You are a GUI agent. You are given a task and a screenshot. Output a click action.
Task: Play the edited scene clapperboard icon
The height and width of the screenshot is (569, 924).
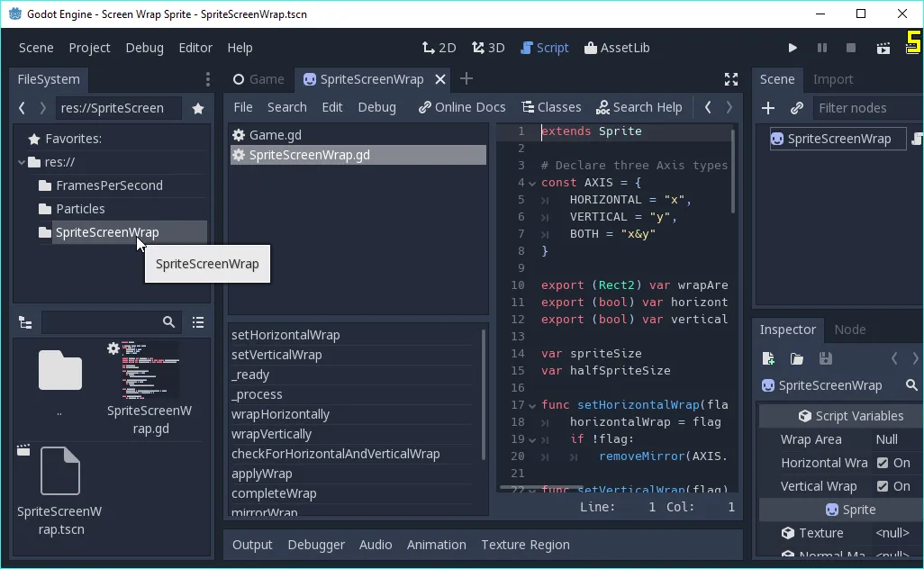pyautogui.click(x=883, y=48)
